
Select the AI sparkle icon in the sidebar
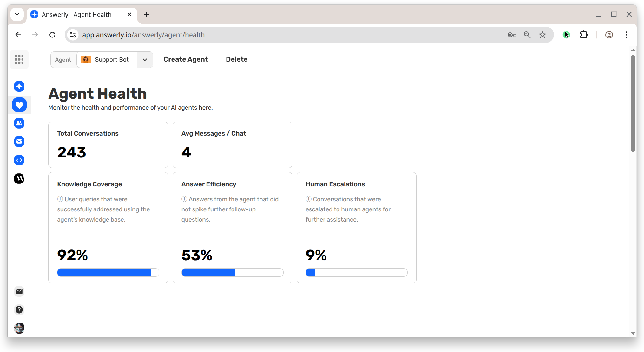click(19, 86)
